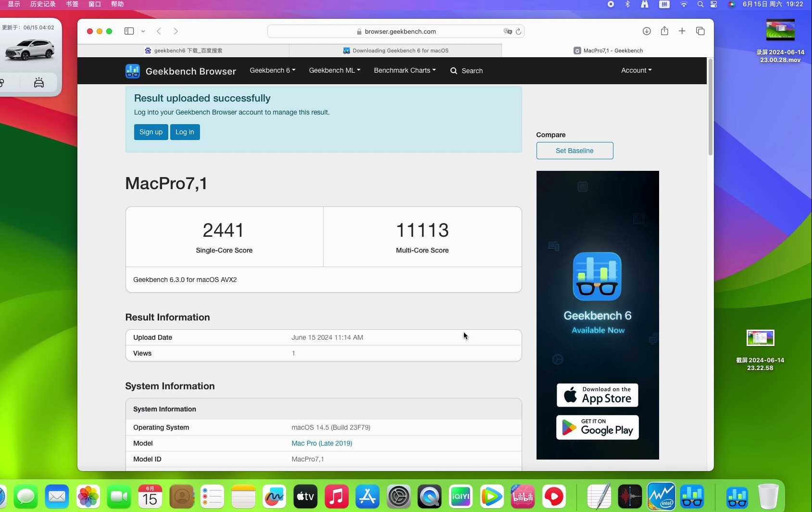812x512 pixels.
Task: Open Freeform from the Dock
Action: coord(275,497)
